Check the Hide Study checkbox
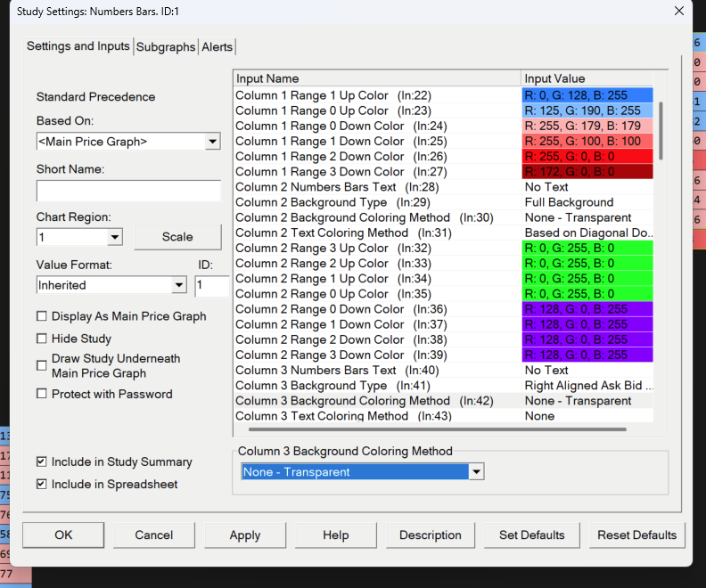The width and height of the screenshot is (706, 588). [42, 339]
